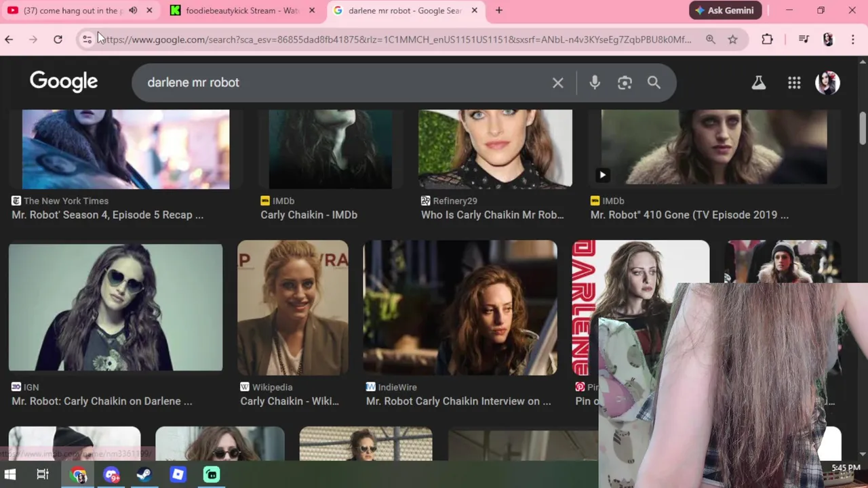Open the IndieWire interview image
Image resolution: width=868 pixels, height=488 pixels.
coord(460,308)
